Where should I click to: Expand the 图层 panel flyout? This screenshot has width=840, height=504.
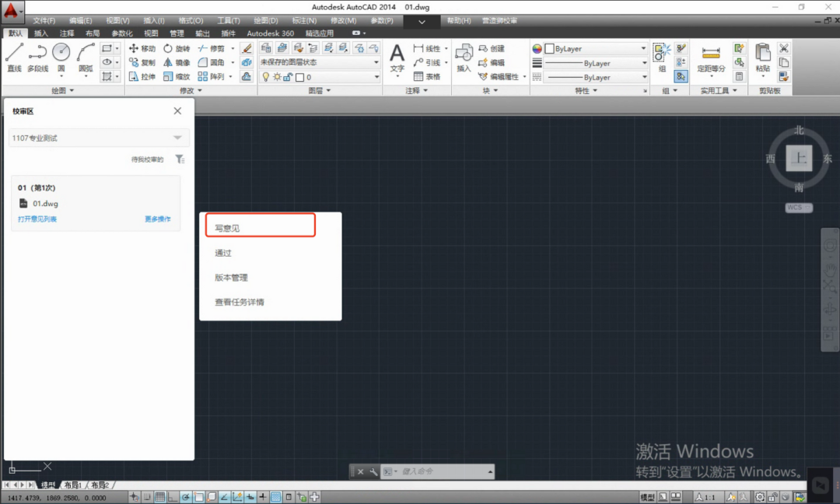[x=320, y=90]
